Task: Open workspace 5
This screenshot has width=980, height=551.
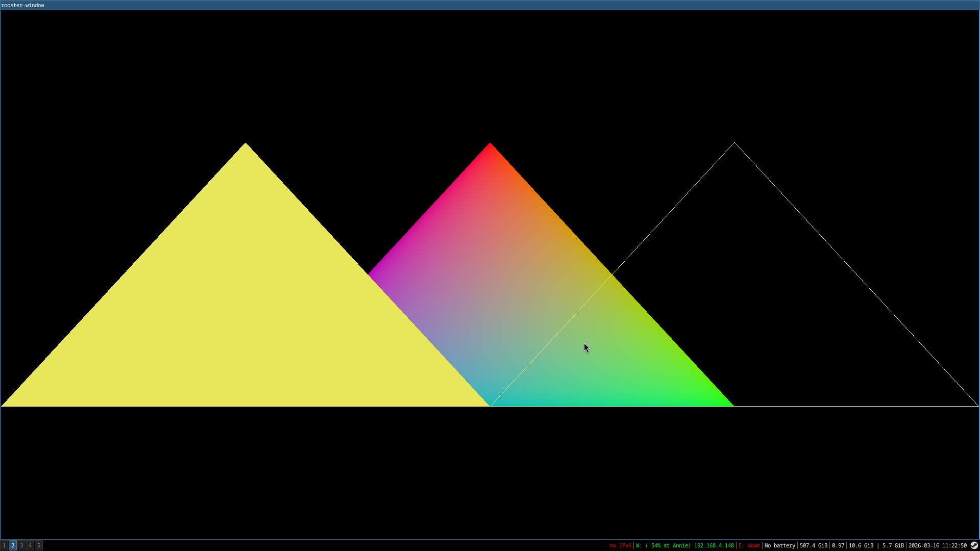Action: 39,545
